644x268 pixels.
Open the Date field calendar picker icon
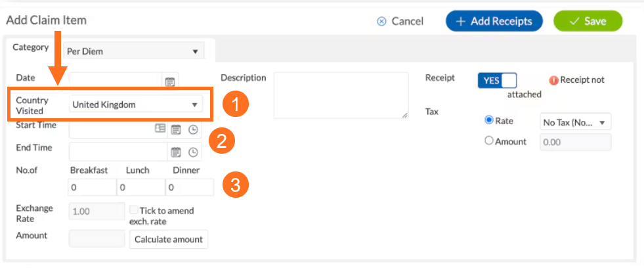[170, 82]
